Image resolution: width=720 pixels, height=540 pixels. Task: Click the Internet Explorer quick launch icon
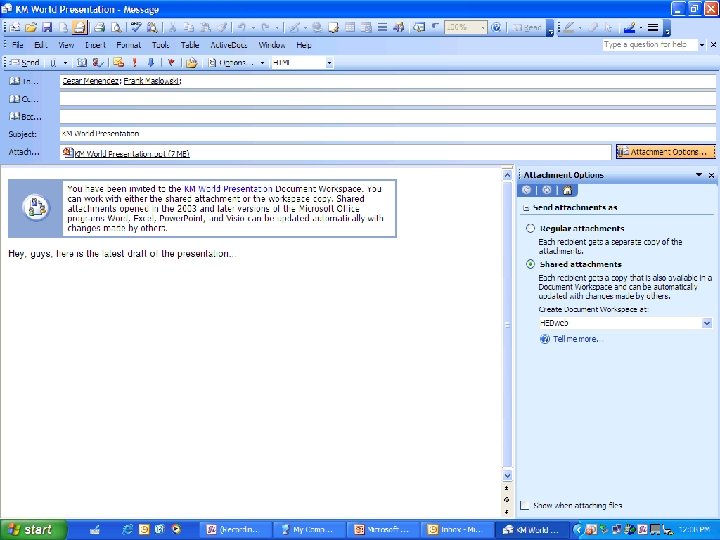click(x=127, y=529)
